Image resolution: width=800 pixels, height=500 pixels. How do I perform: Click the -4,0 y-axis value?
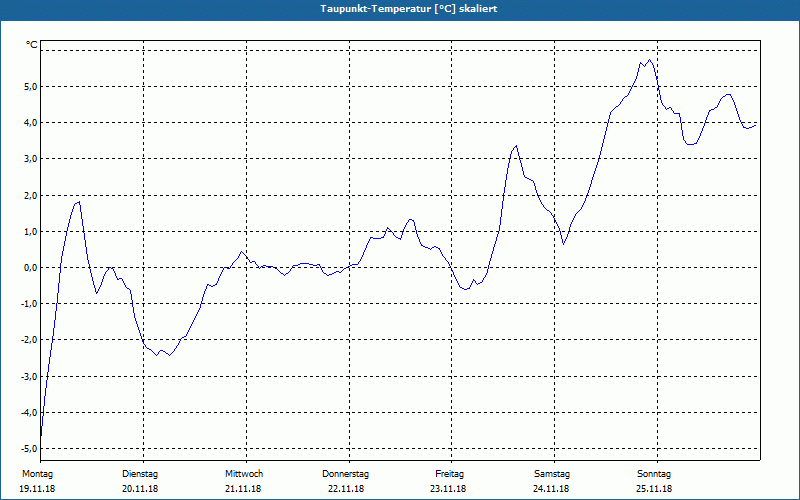click(x=30, y=412)
